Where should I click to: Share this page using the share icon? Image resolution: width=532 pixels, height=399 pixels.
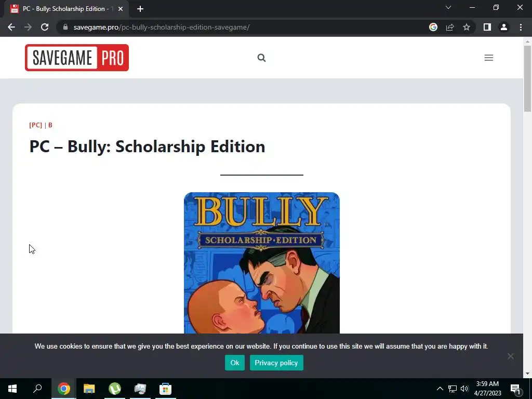[x=450, y=27]
